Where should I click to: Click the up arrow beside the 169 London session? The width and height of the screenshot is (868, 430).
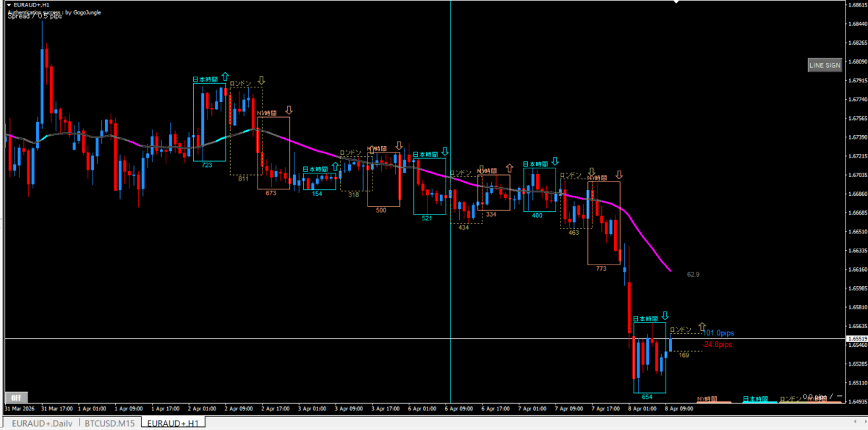pos(701,327)
